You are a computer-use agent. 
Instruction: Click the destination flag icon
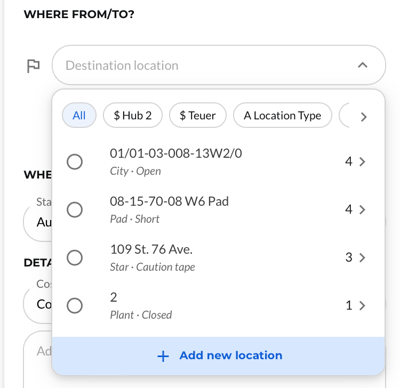tap(33, 66)
